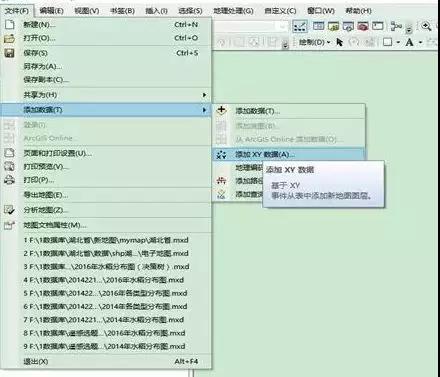Image resolution: width=440 pixels, height=377 pixels.
Task: Click the folder icon beside 打开(O)
Action: 9,38
